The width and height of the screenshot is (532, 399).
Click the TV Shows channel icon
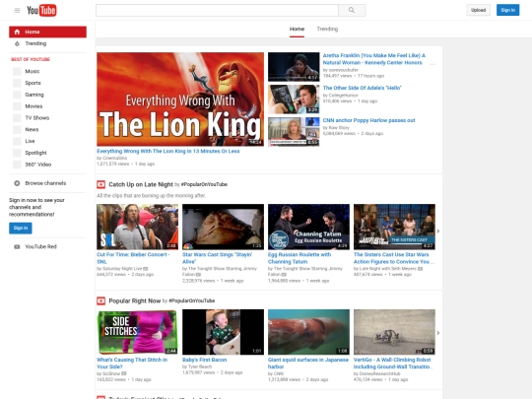coord(17,118)
